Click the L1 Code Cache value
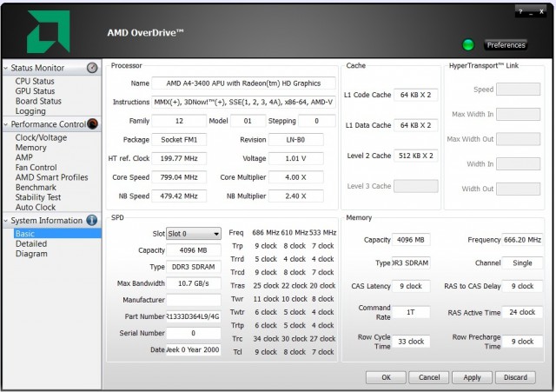556x392 pixels. click(415, 95)
